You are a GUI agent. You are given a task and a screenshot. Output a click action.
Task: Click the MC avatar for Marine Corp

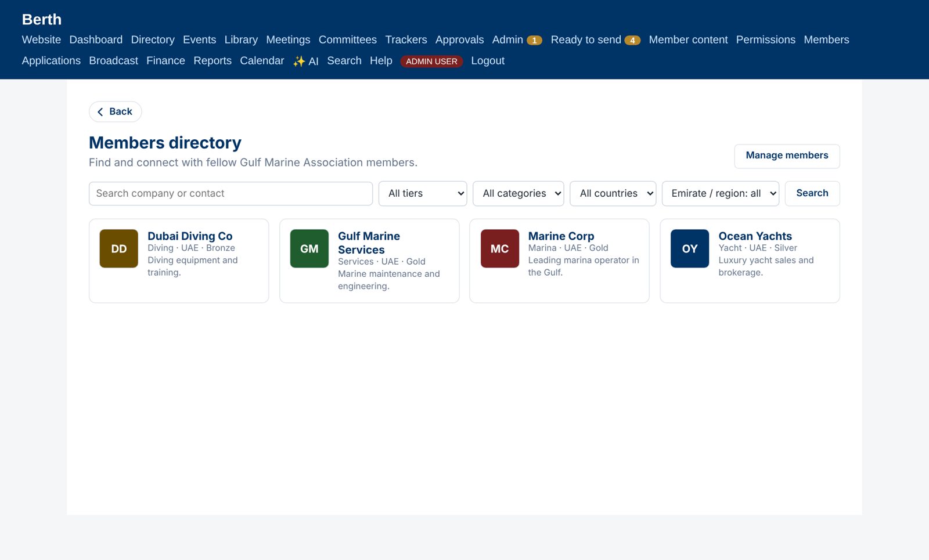(499, 248)
